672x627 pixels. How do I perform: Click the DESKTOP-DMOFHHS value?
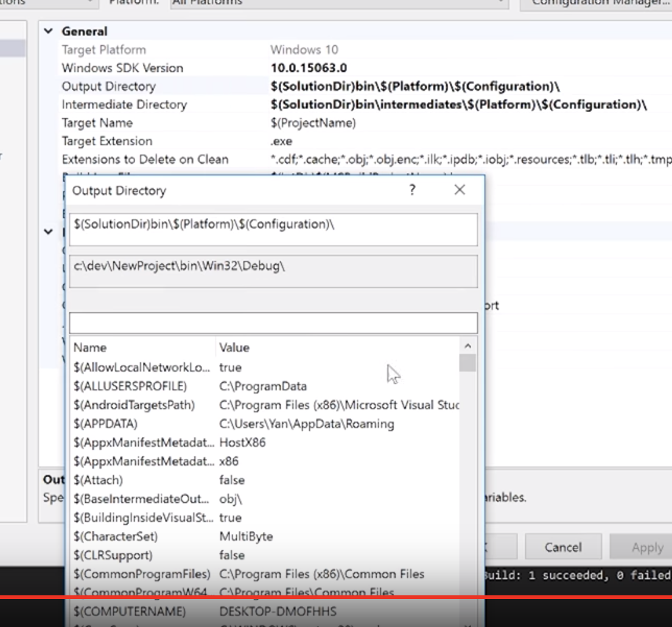(278, 612)
